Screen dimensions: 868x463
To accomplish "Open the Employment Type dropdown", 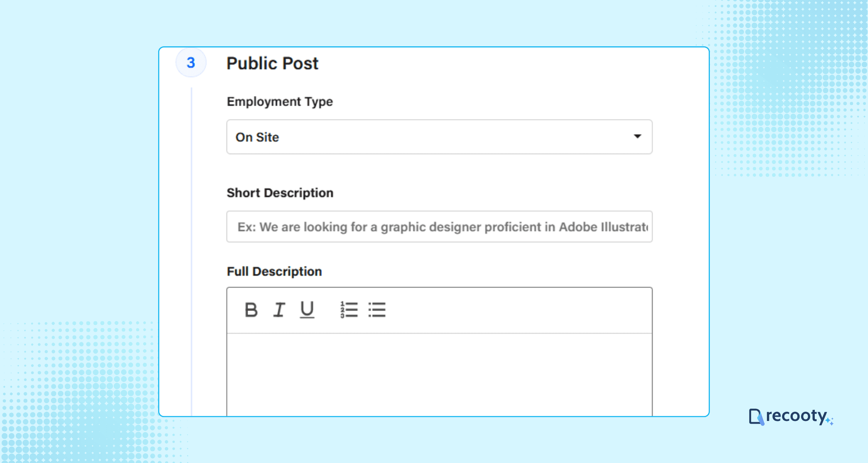I will (x=439, y=137).
